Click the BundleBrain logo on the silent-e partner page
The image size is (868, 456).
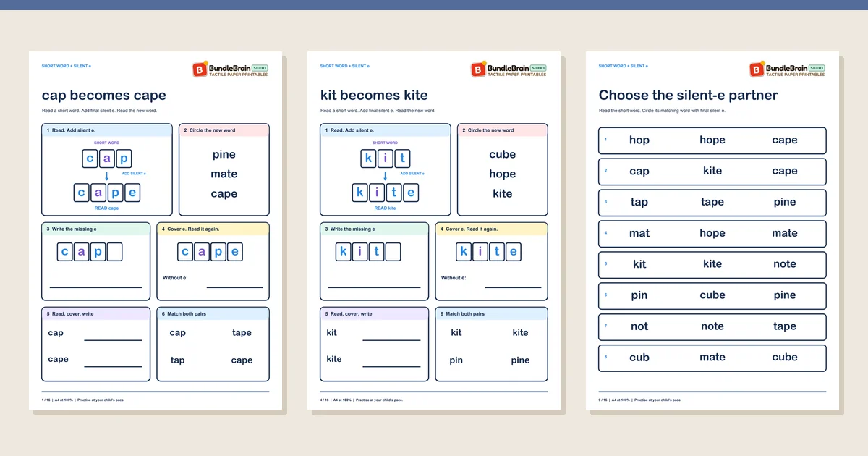pos(788,69)
